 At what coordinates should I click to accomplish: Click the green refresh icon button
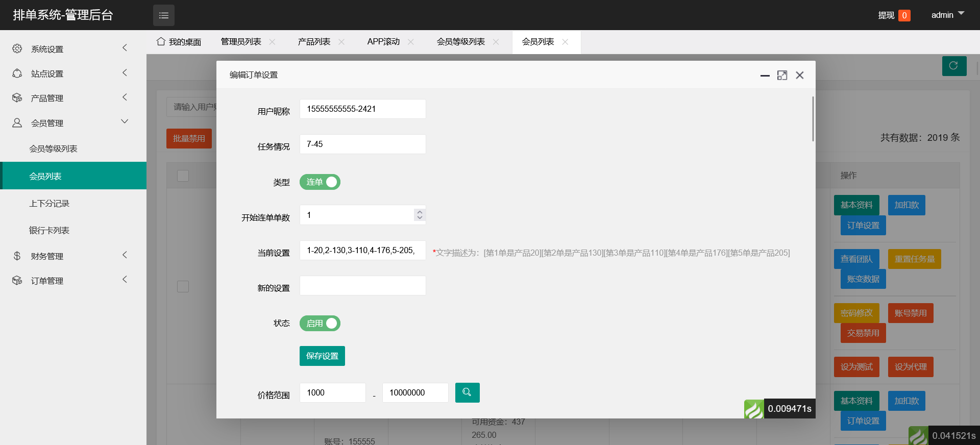pos(953,66)
